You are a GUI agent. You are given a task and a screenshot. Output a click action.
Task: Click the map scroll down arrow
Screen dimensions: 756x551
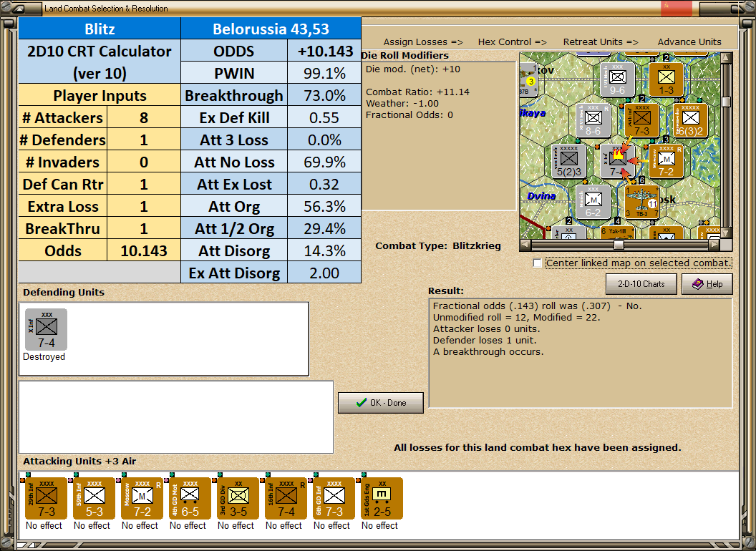726,233
